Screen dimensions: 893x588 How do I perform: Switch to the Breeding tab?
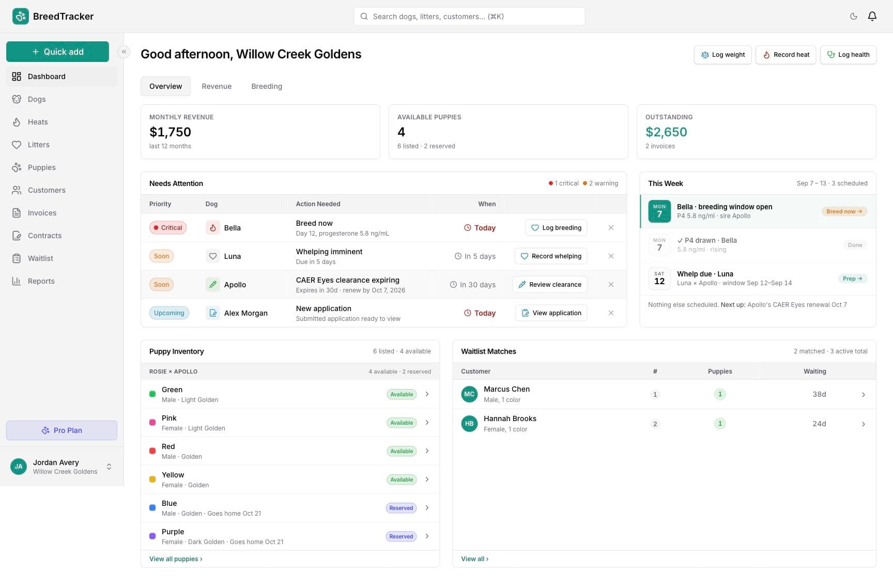[x=267, y=86]
